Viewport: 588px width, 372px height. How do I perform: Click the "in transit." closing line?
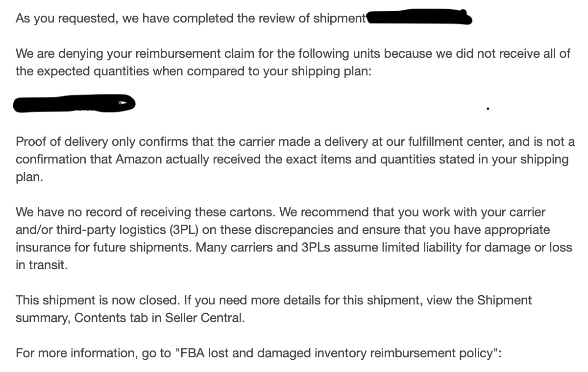point(42,265)
